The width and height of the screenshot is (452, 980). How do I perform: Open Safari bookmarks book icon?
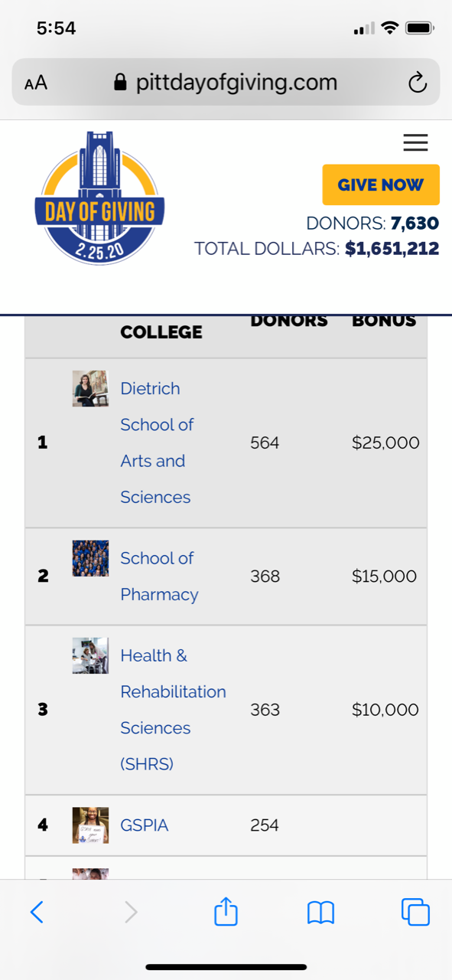320,912
